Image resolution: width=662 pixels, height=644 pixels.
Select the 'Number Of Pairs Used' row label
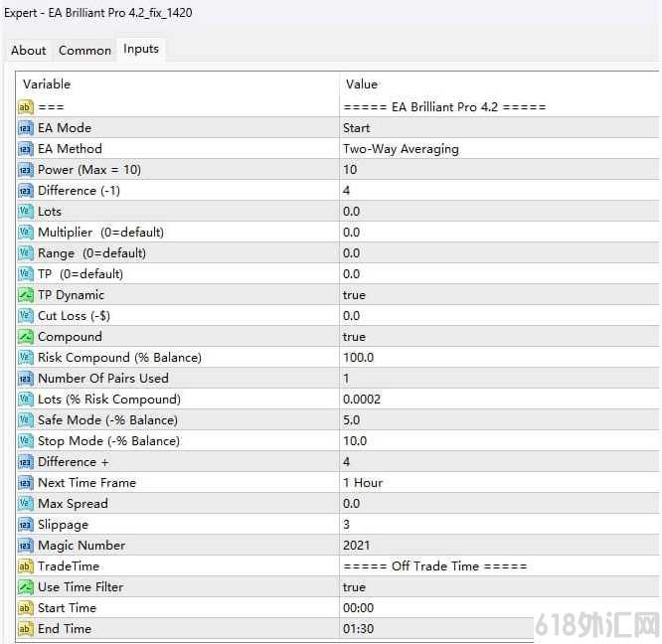[x=103, y=379]
